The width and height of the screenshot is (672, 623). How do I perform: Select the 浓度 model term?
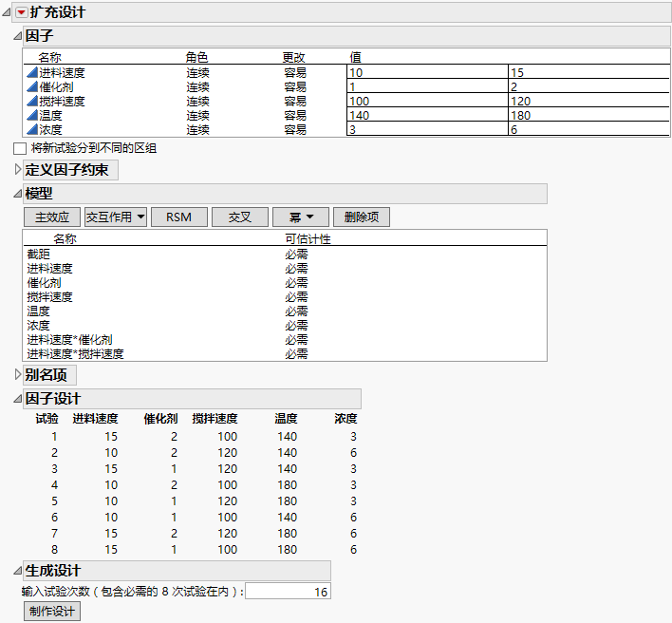[39, 325]
